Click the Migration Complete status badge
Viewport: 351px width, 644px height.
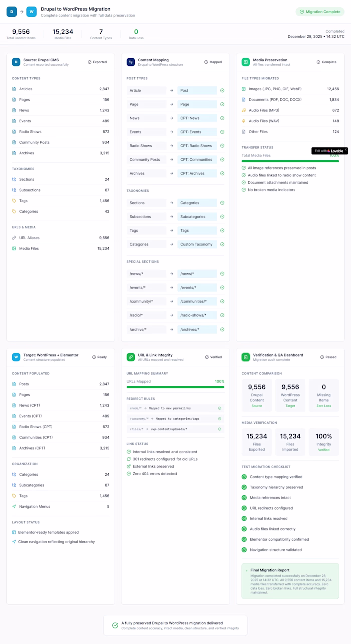point(320,12)
